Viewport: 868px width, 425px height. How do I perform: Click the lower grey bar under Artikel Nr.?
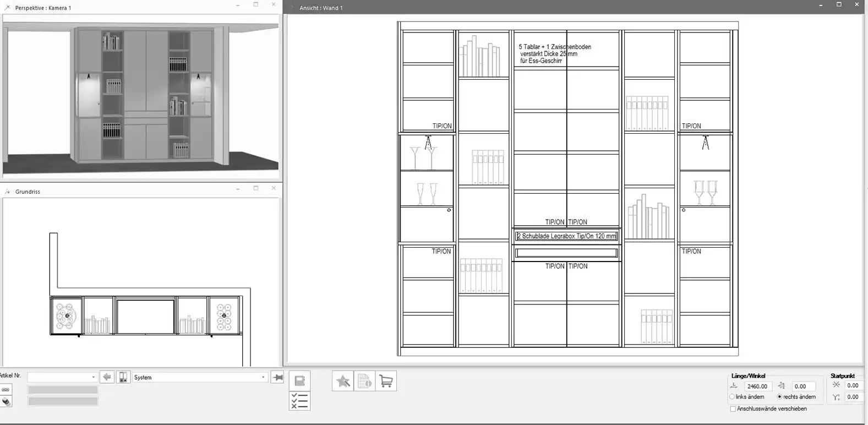click(63, 401)
